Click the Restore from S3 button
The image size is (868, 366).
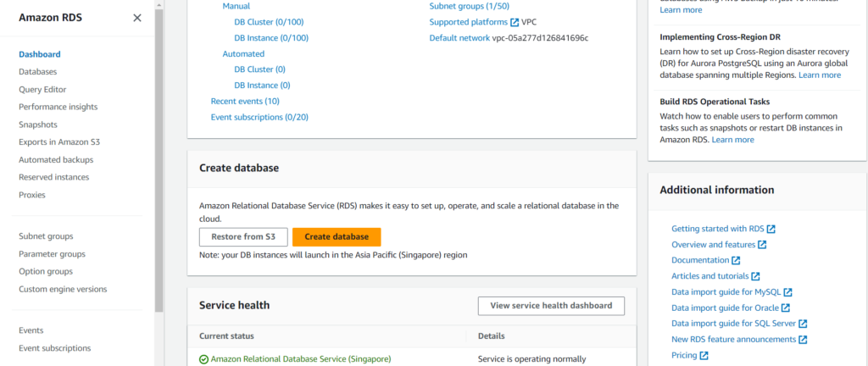[243, 236]
